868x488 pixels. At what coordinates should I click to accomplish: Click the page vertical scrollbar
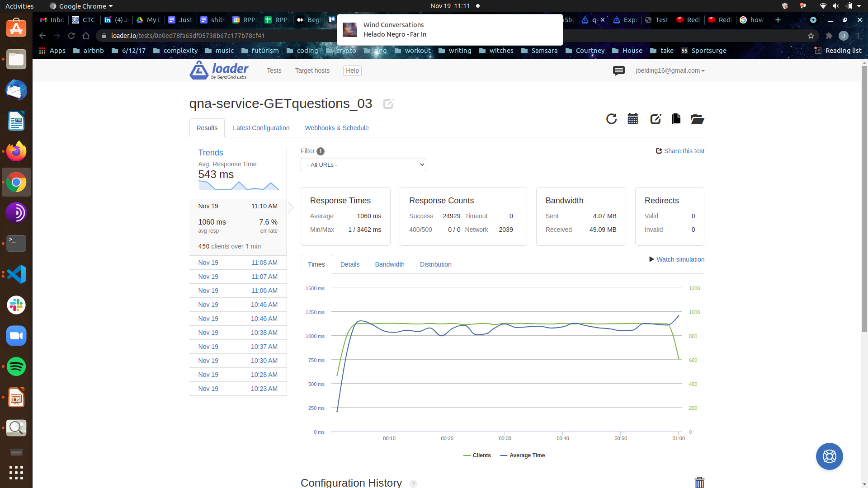click(x=864, y=199)
